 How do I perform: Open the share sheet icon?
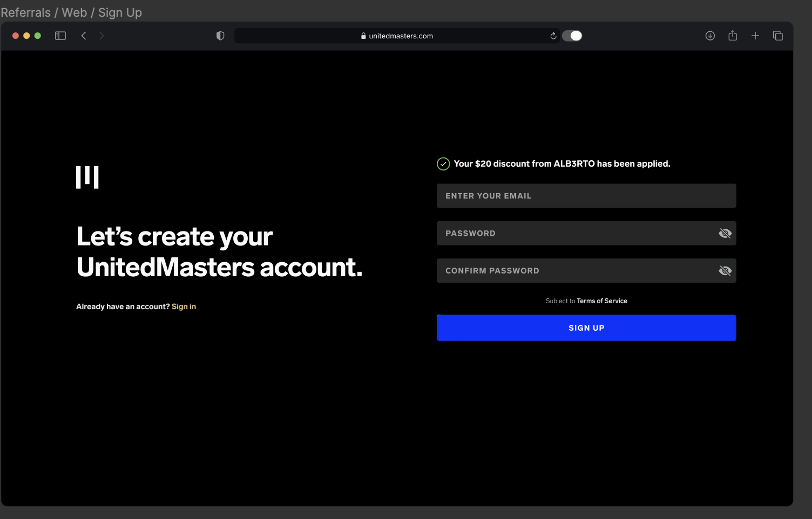tap(733, 36)
